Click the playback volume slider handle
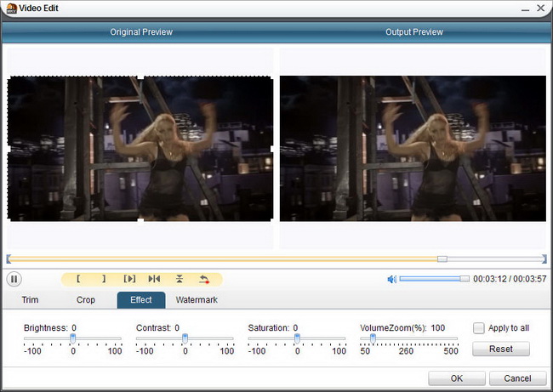Screen dimensions: 553x392 click(465, 279)
